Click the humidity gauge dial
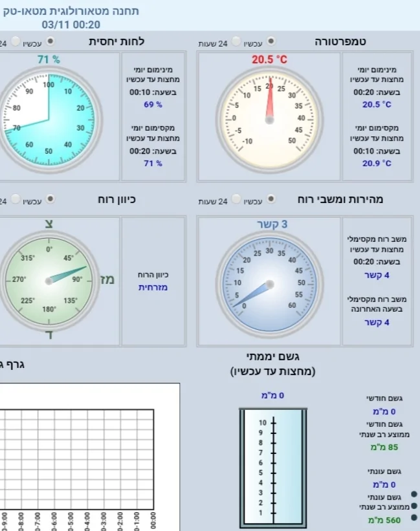420x531 pixels. [49, 120]
